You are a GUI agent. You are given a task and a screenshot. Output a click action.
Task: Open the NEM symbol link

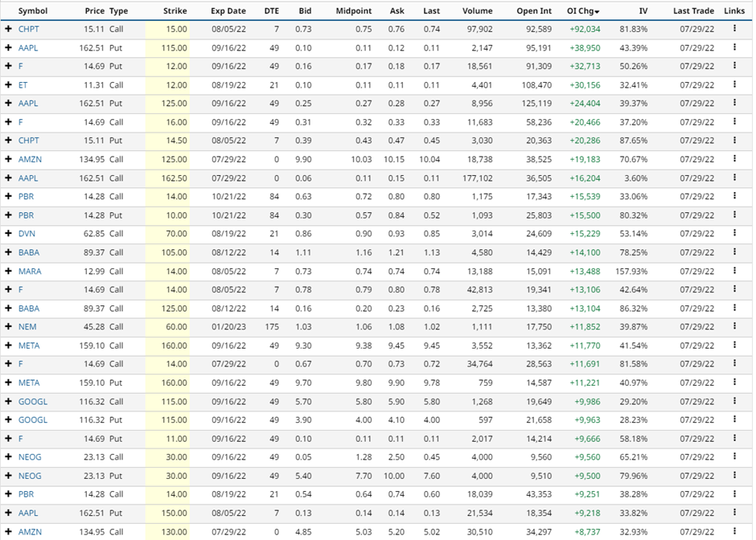pos(27,326)
